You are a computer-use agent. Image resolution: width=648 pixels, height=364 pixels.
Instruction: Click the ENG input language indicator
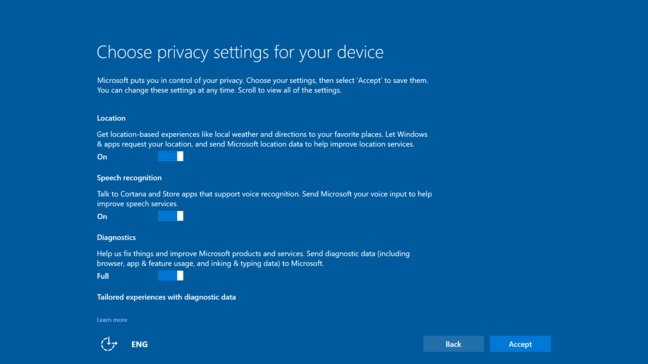click(x=139, y=344)
